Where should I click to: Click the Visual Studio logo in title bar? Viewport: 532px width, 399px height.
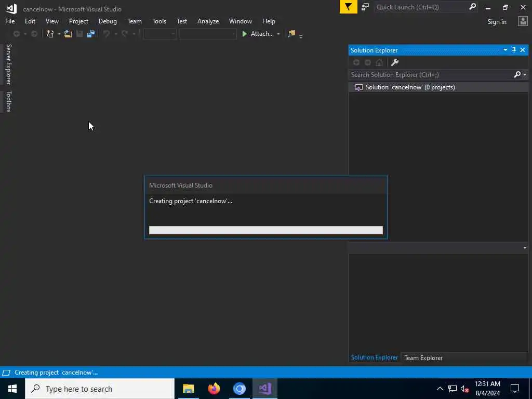pyautogui.click(x=11, y=9)
